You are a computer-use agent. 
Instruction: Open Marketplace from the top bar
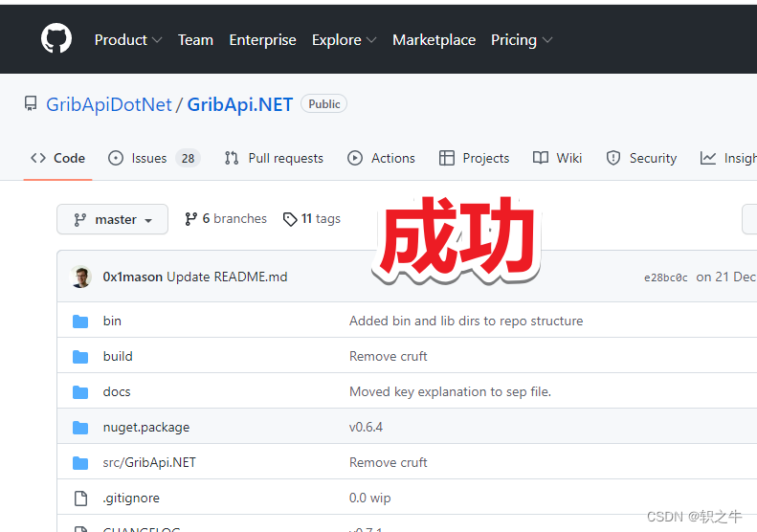pos(434,40)
